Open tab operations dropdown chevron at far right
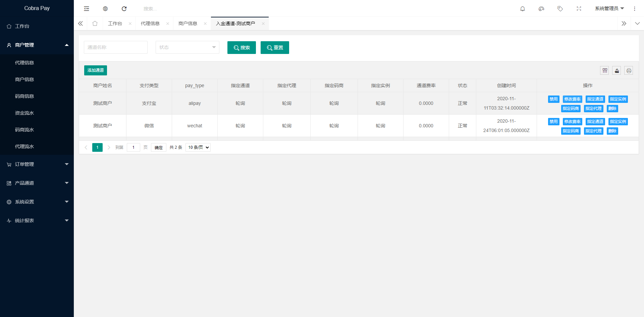644x317 pixels. click(x=637, y=23)
